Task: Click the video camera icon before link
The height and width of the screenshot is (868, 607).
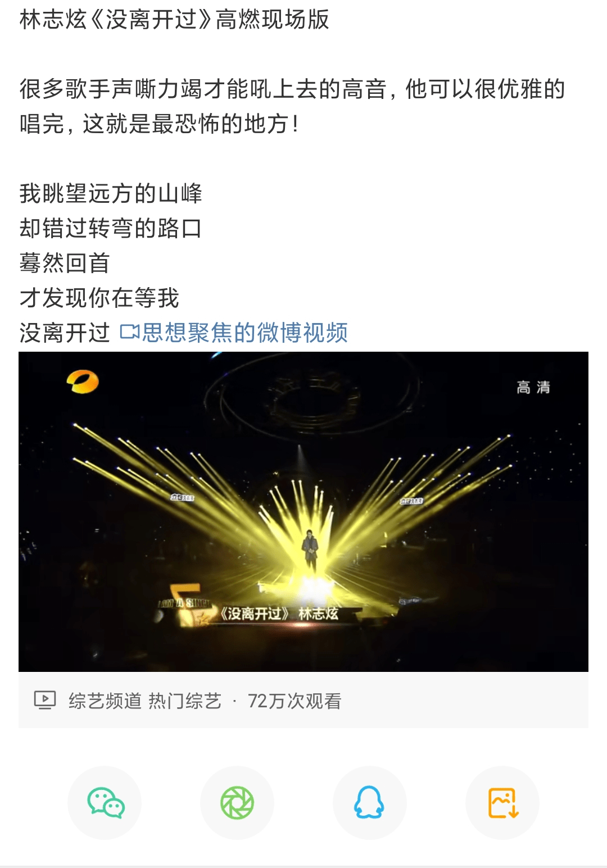Action: click(130, 333)
